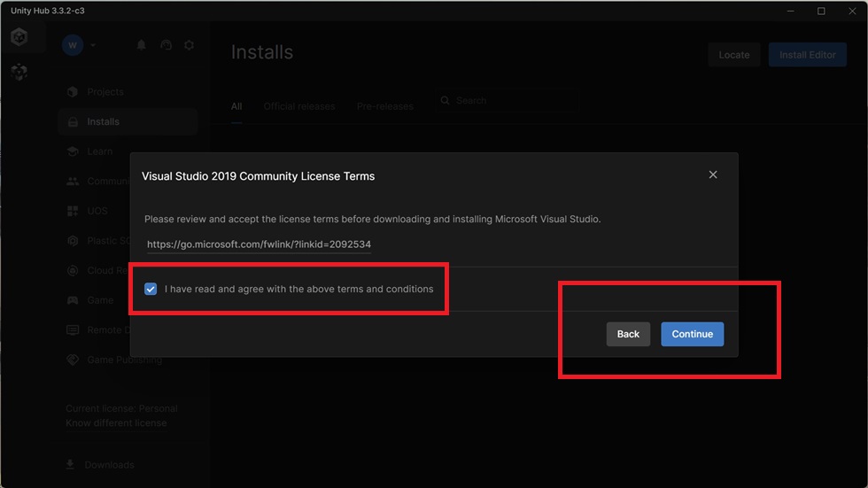Click the Projects cube icon in sidebar

pyautogui.click(x=73, y=92)
